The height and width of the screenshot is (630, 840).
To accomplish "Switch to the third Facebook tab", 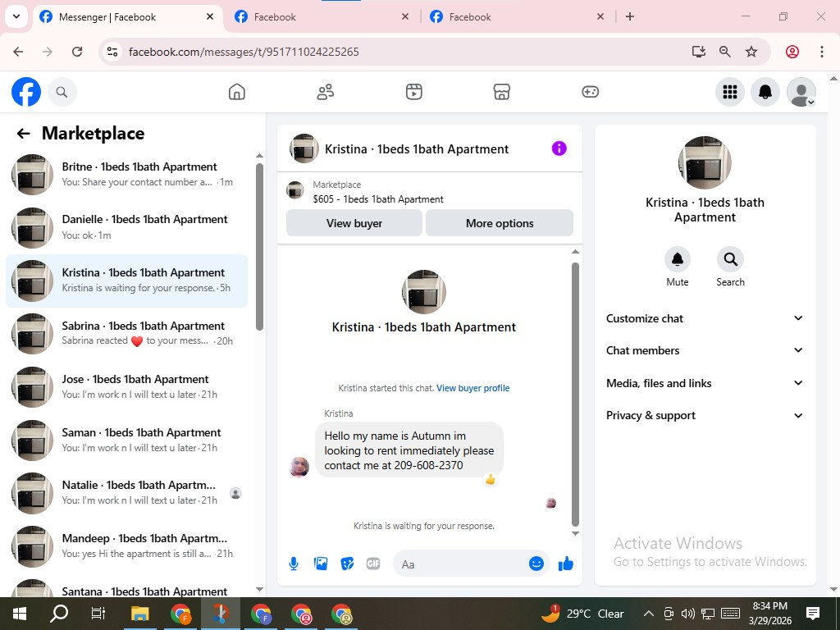I will [517, 16].
